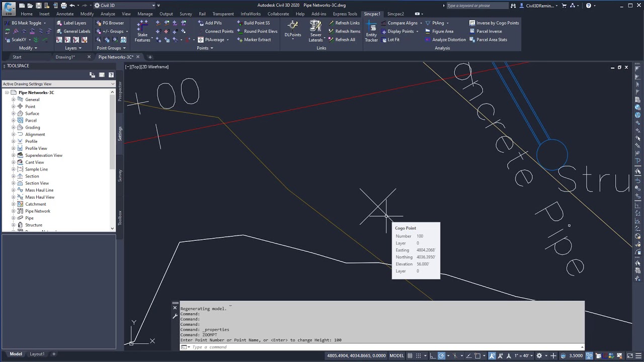Viewport: 644px width, 362px height.
Task: Click the Figure Area tool
Action: [439, 31]
